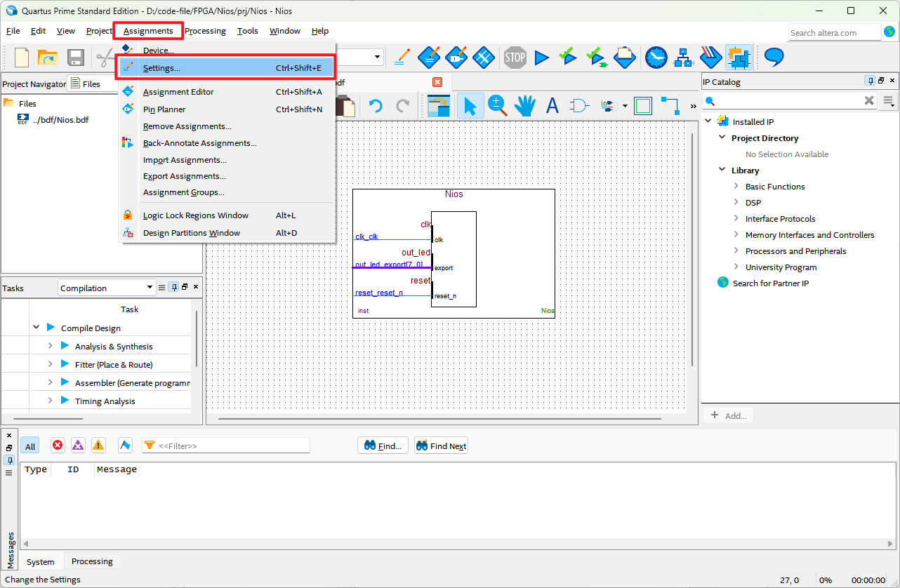Screen dimensions: 900x588
Task: Open the Tools menu
Action: pos(247,31)
